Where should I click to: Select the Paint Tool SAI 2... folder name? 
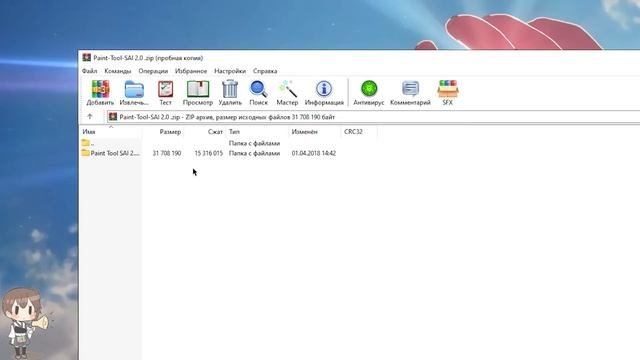tap(115, 153)
